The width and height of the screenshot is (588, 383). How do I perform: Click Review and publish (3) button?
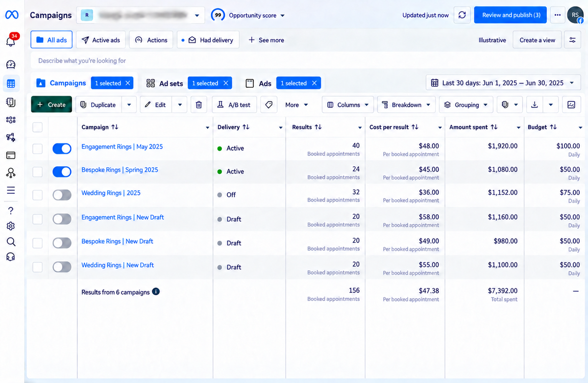pyautogui.click(x=511, y=15)
